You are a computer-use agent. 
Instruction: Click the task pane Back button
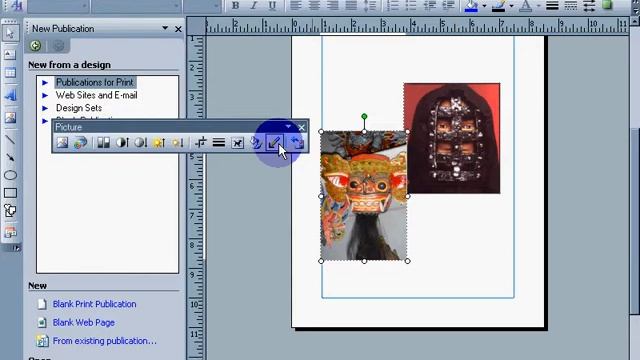(x=36, y=45)
